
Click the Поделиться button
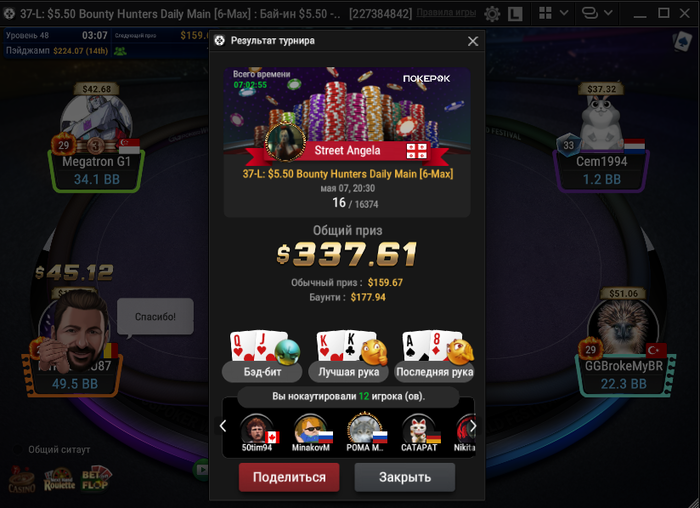pyautogui.click(x=289, y=477)
